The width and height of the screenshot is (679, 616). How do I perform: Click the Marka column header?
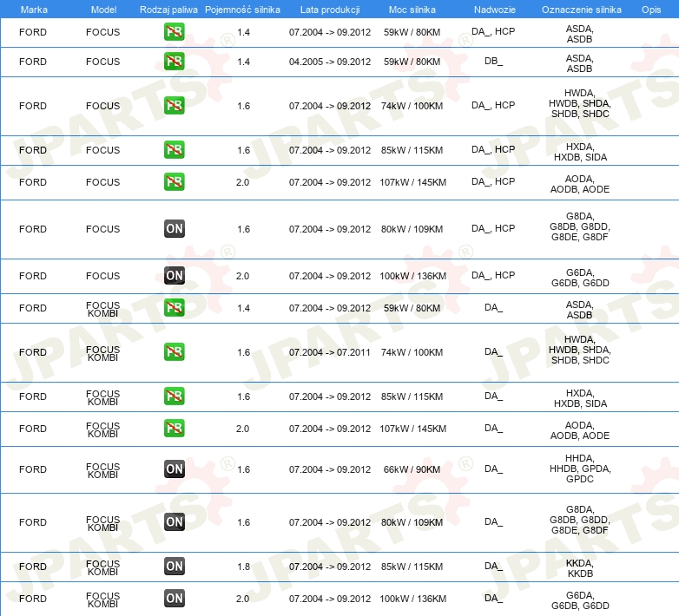[x=34, y=10]
